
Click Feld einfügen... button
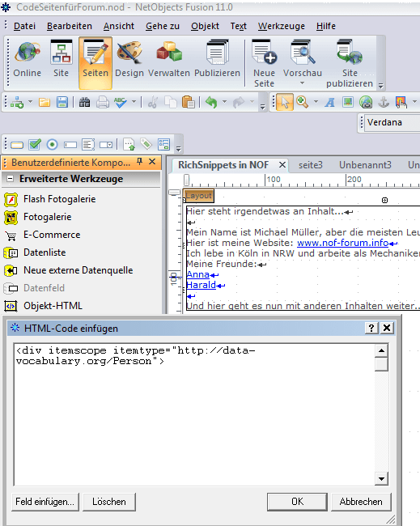(x=45, y=502)
